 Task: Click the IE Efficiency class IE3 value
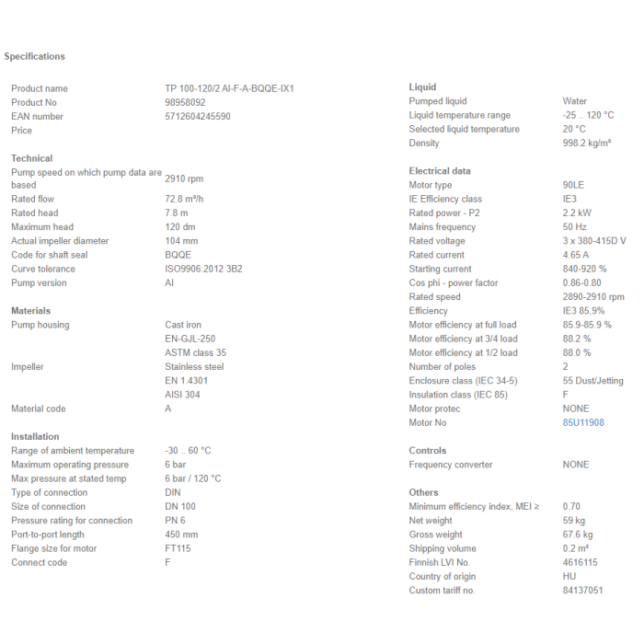569,199
